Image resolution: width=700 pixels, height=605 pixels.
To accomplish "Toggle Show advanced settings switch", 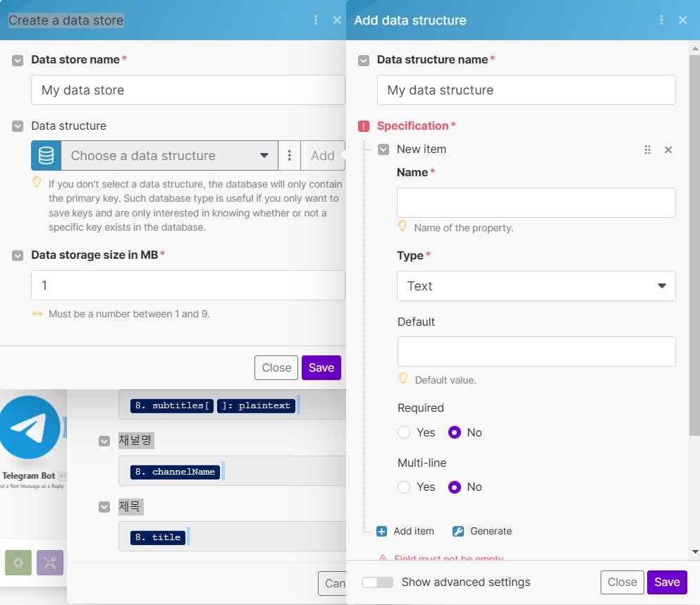I will pyautogui.click(x=377, y=582).
